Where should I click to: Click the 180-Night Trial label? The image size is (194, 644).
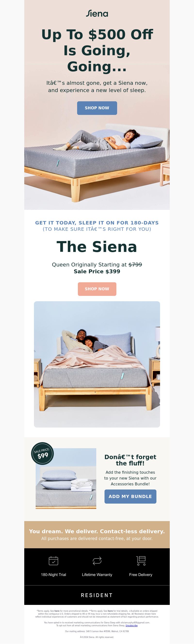(x=53, y=575)
